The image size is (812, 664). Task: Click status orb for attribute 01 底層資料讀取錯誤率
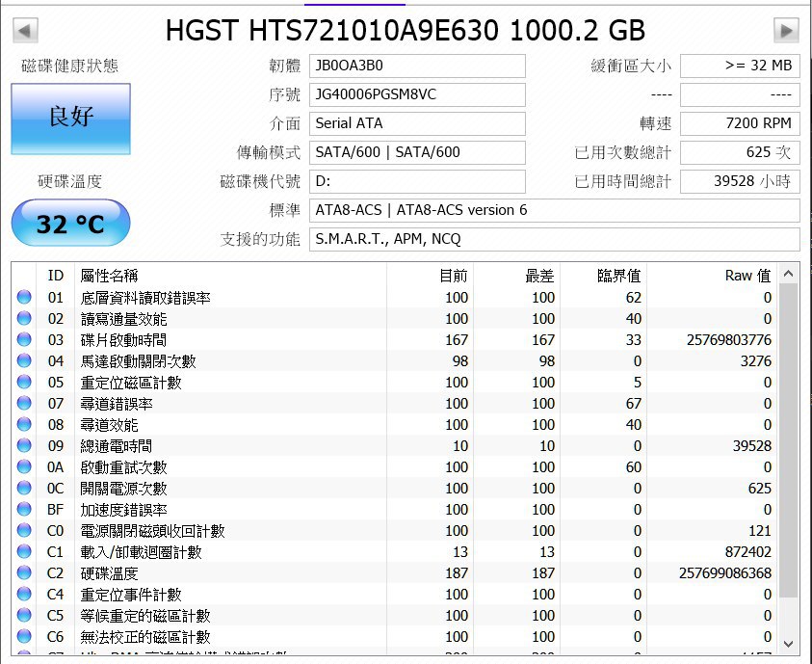click(24, 297)
